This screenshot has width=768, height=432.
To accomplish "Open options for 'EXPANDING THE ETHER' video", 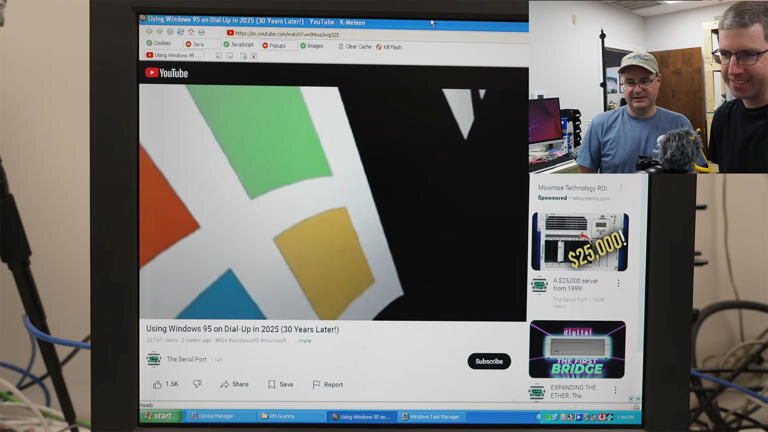I will [x=615, y=390].
